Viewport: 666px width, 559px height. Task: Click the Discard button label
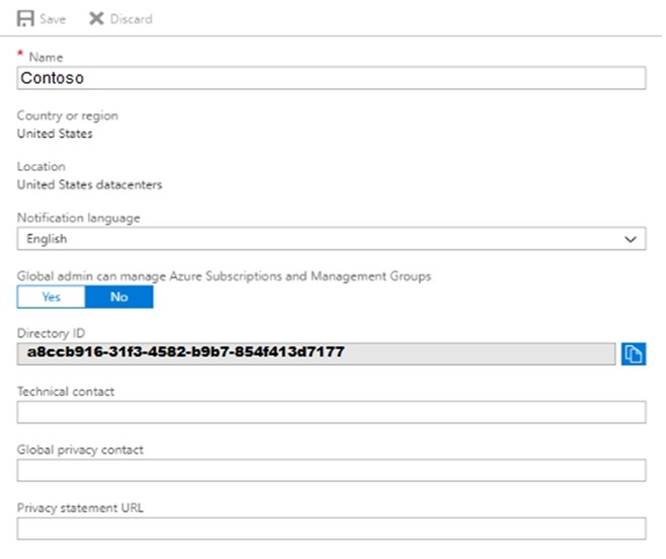coord(131,19)
